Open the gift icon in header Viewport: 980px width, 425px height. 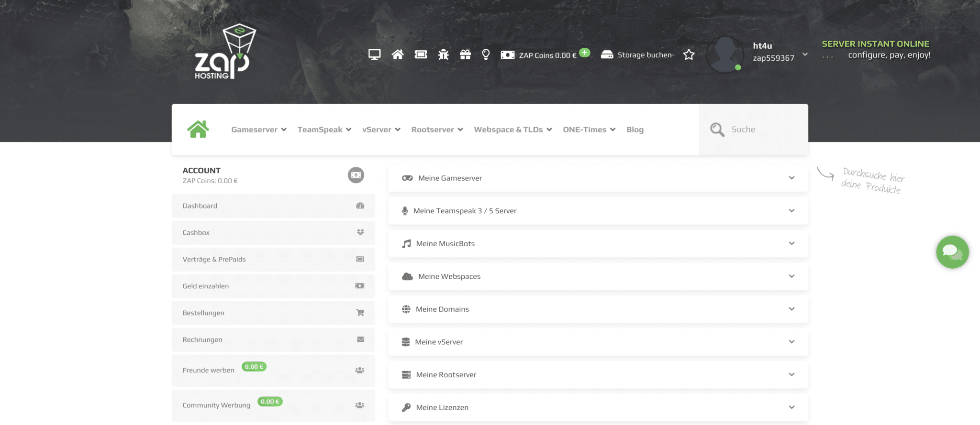pos(465,54)
